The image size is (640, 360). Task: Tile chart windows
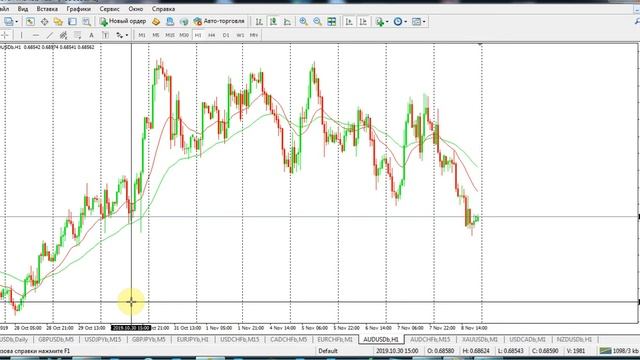[332, 22]
